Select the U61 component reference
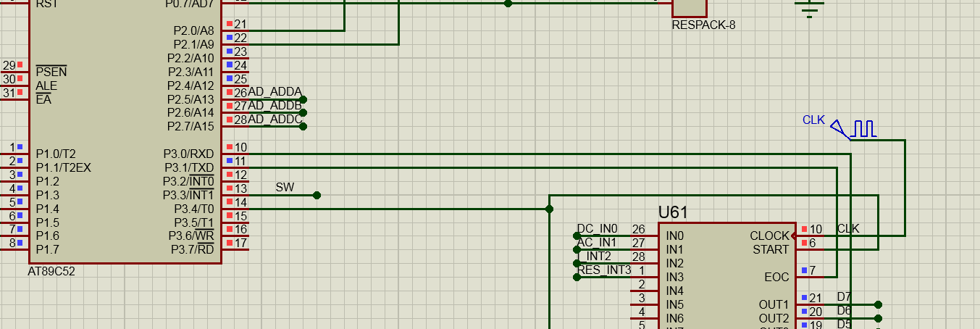The height and width of the screenshot is (329, 980). tap(673, 212)
